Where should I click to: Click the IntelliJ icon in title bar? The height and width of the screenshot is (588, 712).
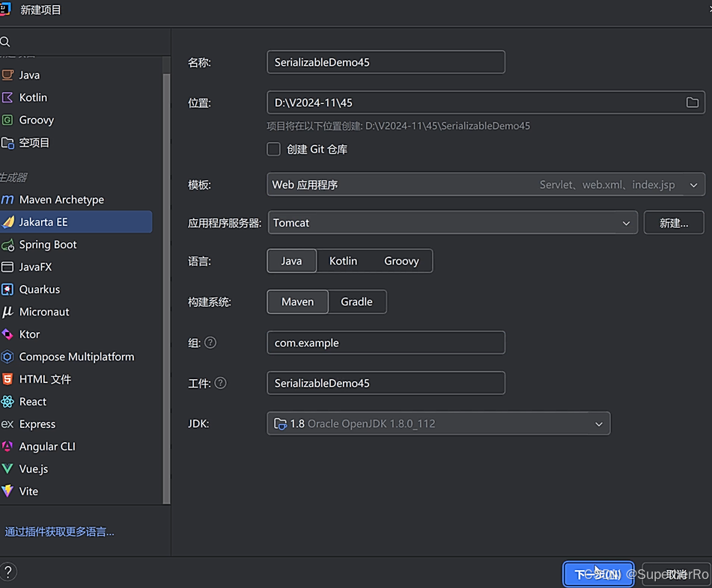(x=4, y=9)
